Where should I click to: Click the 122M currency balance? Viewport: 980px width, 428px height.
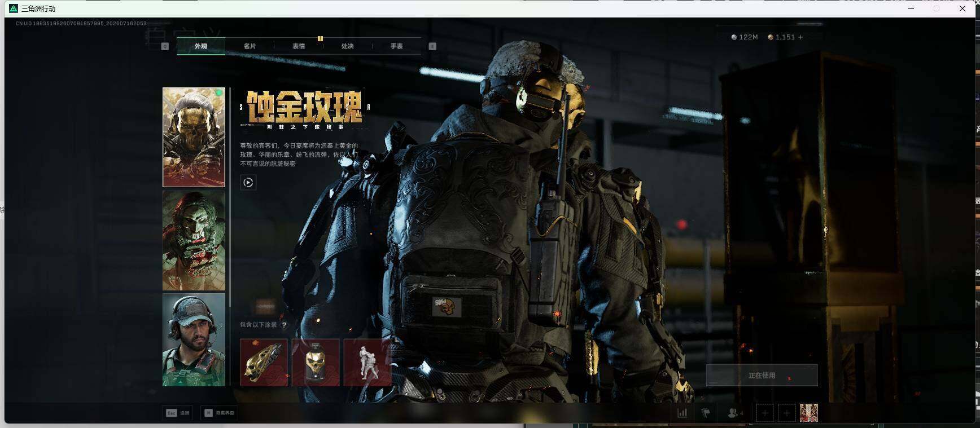(744, 37)
